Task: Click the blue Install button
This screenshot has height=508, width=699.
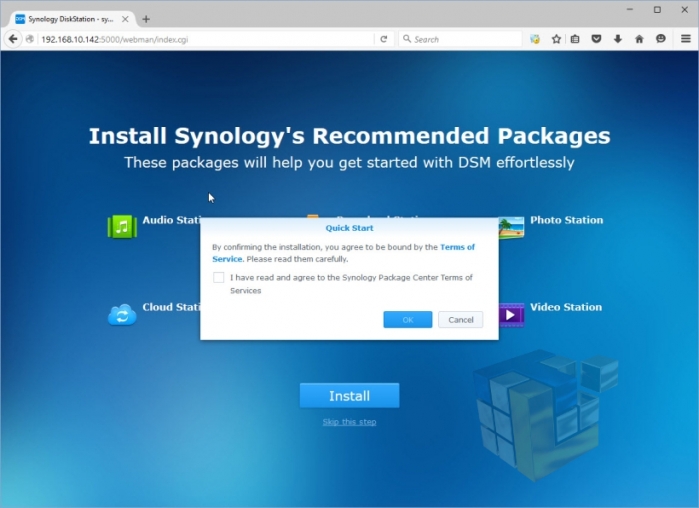Action: 350,396
